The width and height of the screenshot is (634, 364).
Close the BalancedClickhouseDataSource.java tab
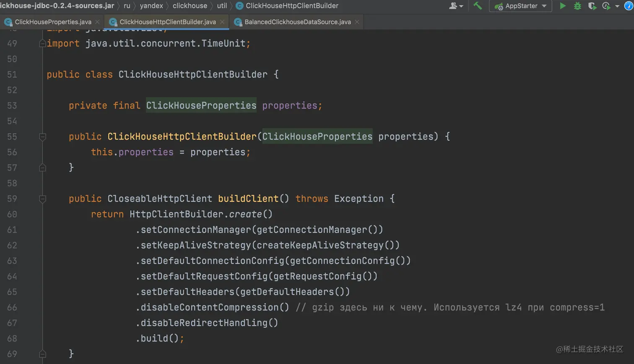coord(357,22)
